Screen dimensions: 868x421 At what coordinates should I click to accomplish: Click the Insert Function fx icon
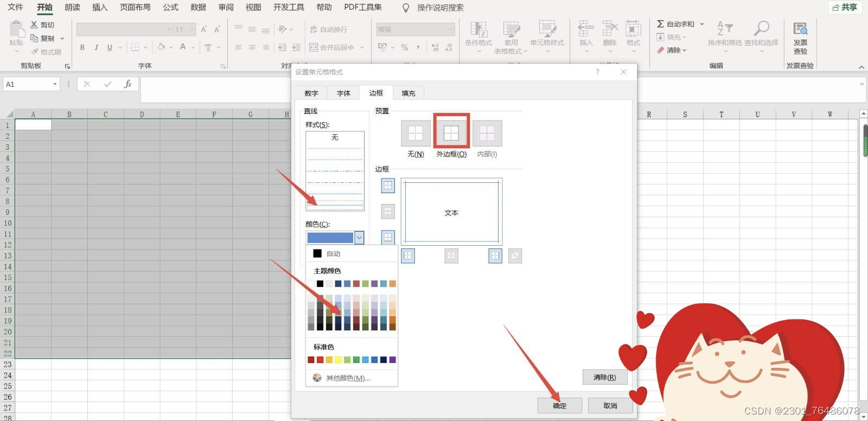(128, 84)
